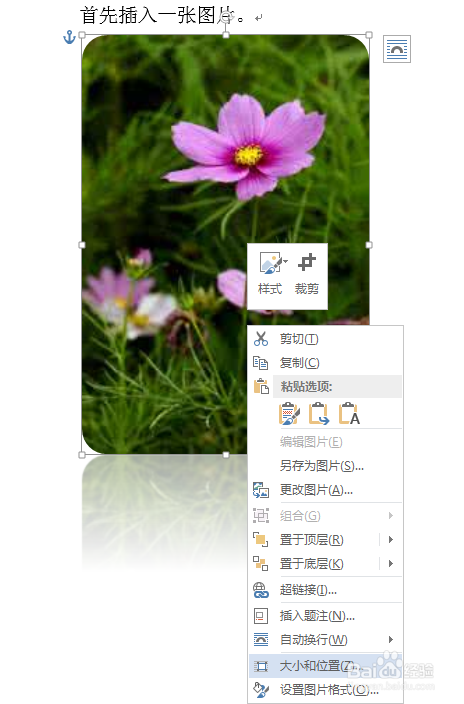Choose the second paste option icon

coord(319,414)
